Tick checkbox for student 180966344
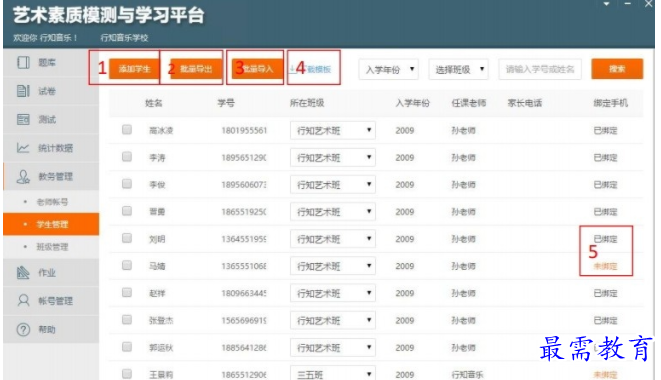Image resolution: width=661 pixels, height=380 pixels. pos(127,292)
